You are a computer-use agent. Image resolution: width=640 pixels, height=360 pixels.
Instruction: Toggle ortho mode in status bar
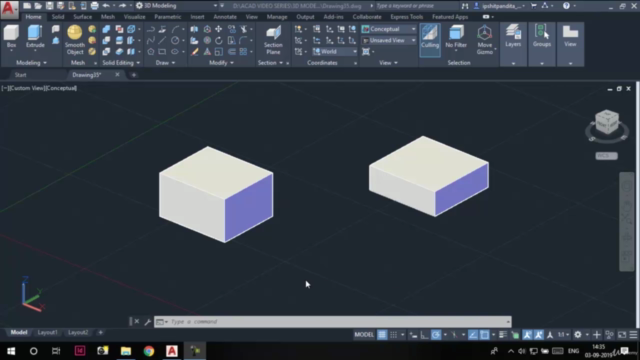pyautogui.click(x=424, y=335)
